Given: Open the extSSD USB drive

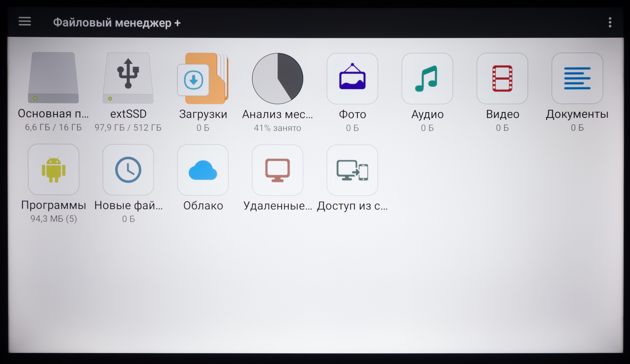Looking at the screenshot, I should coord(128,78).
